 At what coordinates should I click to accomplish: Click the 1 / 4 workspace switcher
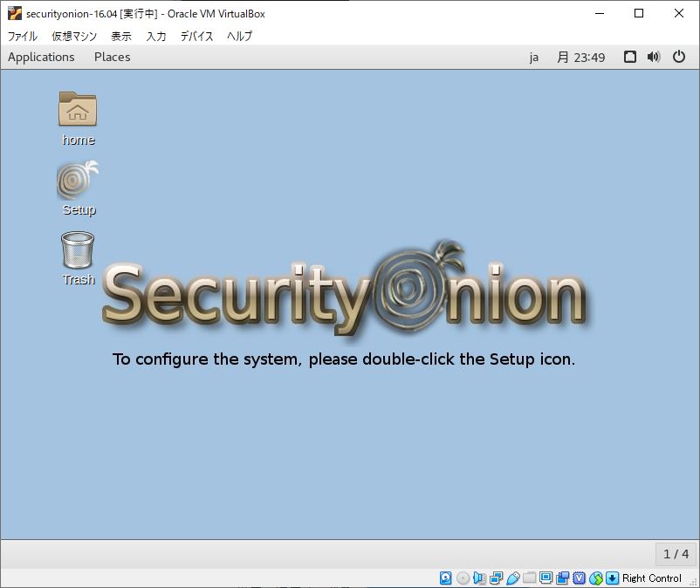(x=676, y=554)
